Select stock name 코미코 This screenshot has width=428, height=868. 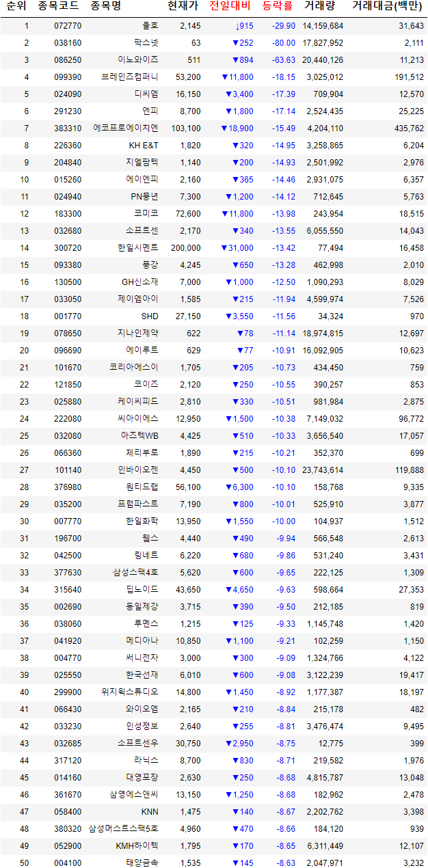[x=146, y=214]
